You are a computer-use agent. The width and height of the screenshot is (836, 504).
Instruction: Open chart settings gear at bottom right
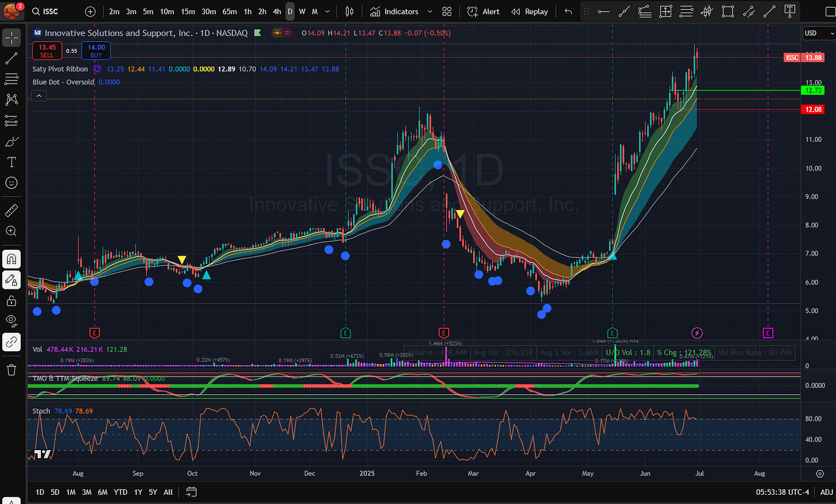click(819, 474)
